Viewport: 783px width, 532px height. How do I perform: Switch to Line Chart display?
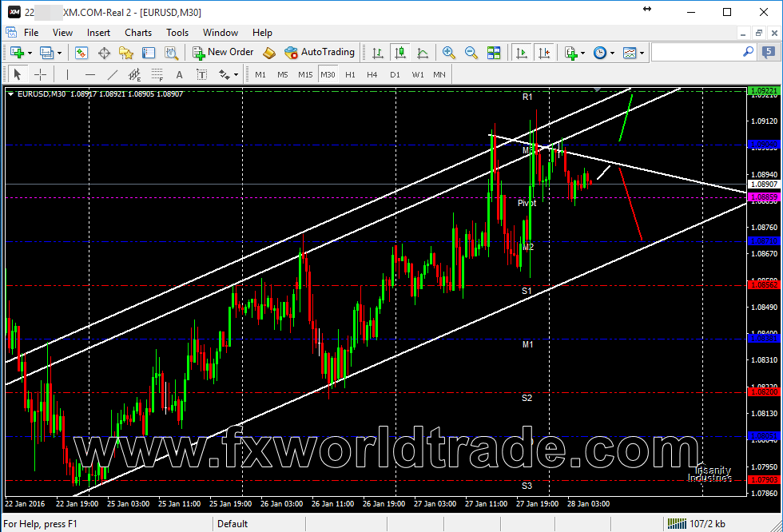[x=423, y=53]
